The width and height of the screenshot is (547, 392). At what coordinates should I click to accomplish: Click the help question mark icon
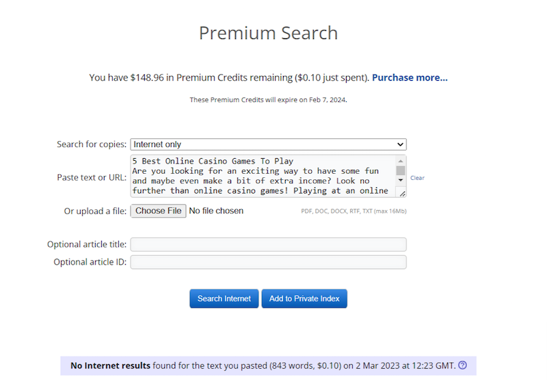(463, 365)
